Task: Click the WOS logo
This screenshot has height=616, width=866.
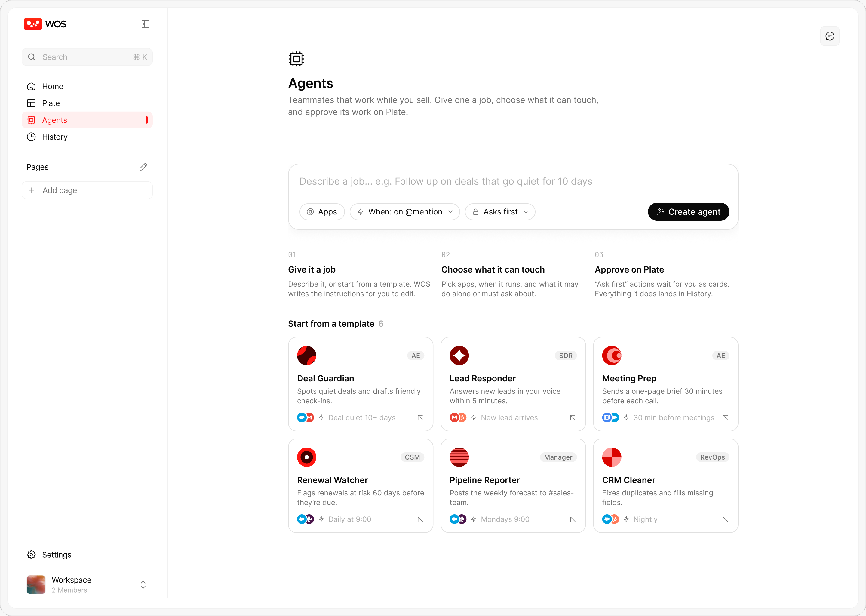Action: 45,24
